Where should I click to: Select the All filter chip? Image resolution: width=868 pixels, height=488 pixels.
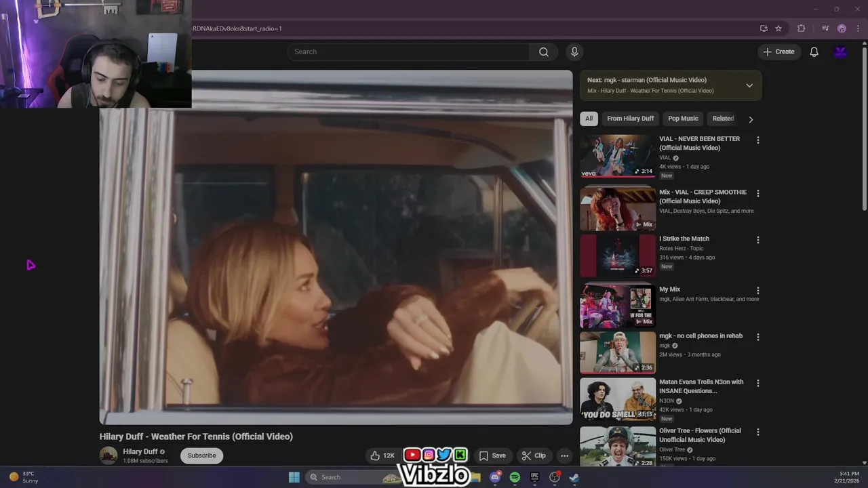pos(589,119)
